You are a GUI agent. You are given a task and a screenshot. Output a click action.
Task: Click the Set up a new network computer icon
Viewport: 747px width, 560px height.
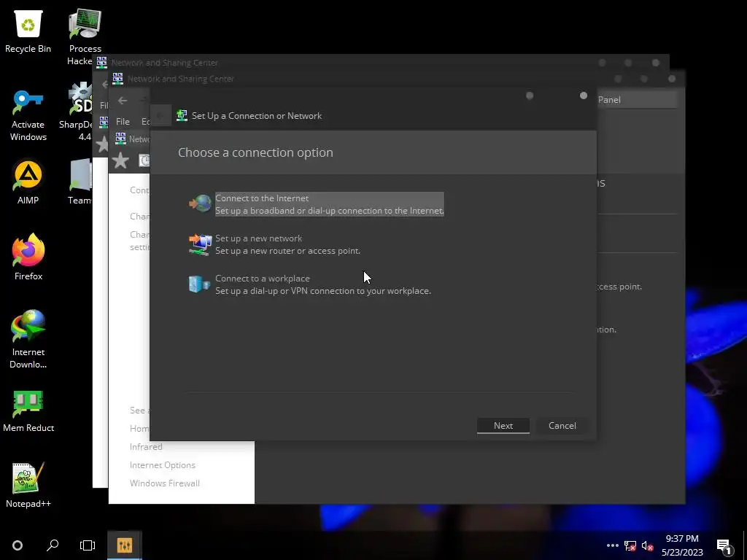coord(200,244)
